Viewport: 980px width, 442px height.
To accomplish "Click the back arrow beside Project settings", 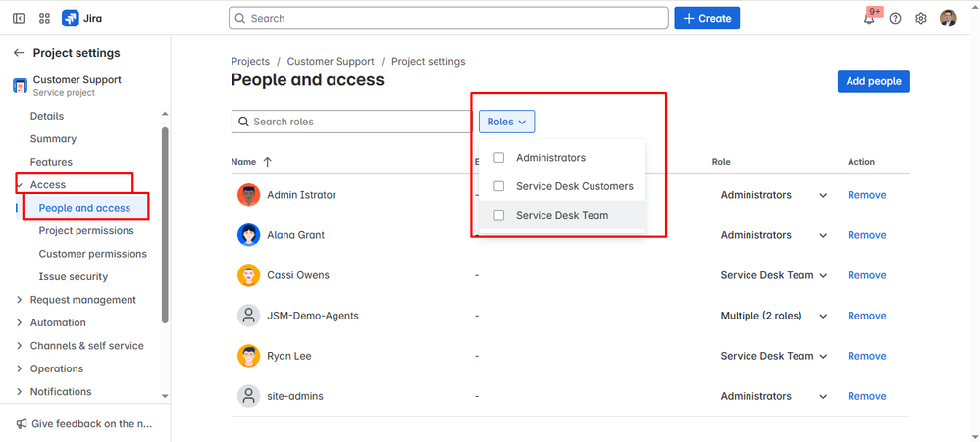I will [x=19, y=53].
